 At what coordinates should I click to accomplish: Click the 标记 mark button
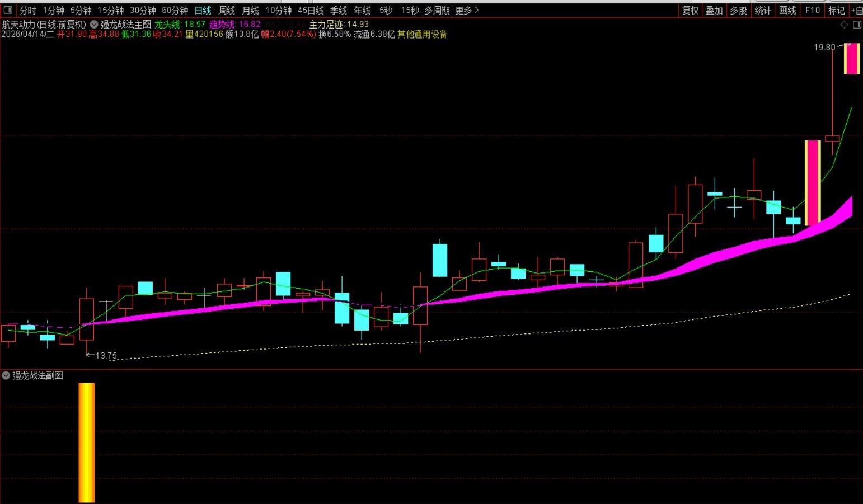[x=837, y=10]
